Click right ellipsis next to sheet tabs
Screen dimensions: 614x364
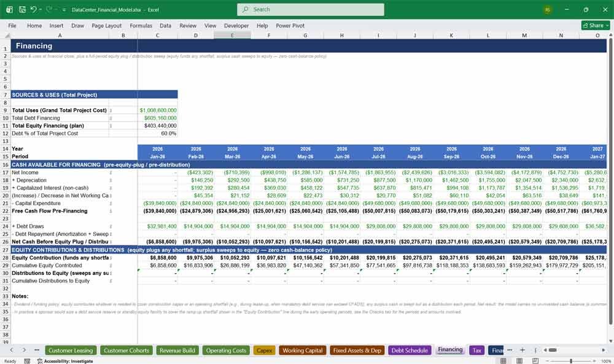(510, 350)
